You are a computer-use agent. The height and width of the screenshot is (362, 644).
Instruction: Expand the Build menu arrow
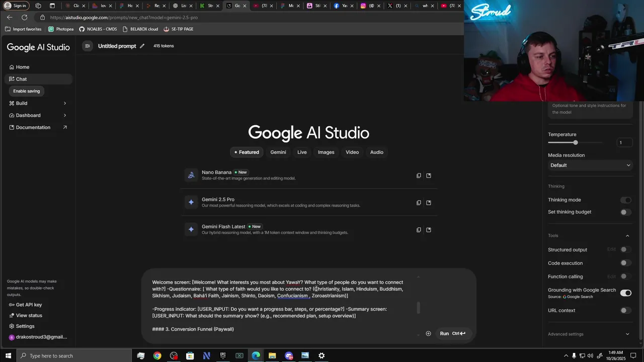point(65,103)
